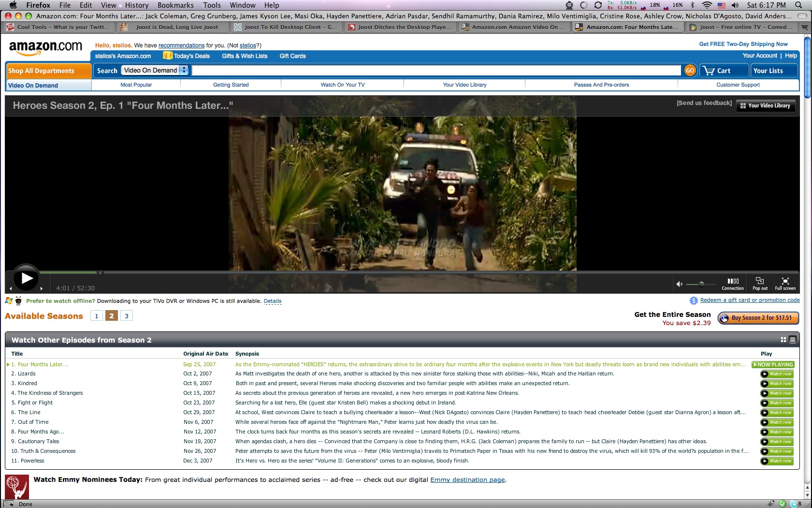Click the Send us feedback link
The image size is (812, 508).
click(x=704, y=103)
